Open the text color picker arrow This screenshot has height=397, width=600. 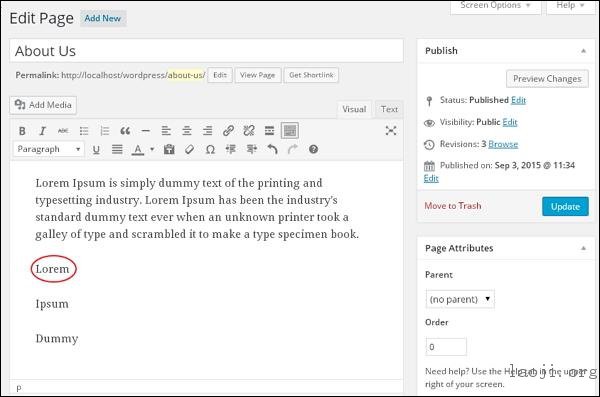coord(152,149)
